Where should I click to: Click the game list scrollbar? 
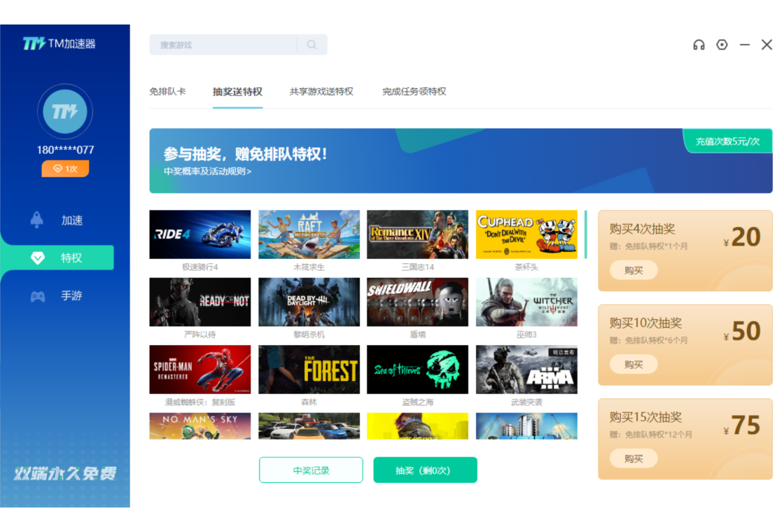click(x=586, y=235)
